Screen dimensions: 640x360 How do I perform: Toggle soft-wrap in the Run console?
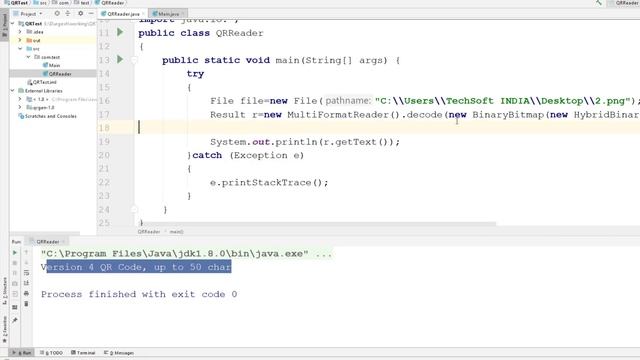coord(26,273)
